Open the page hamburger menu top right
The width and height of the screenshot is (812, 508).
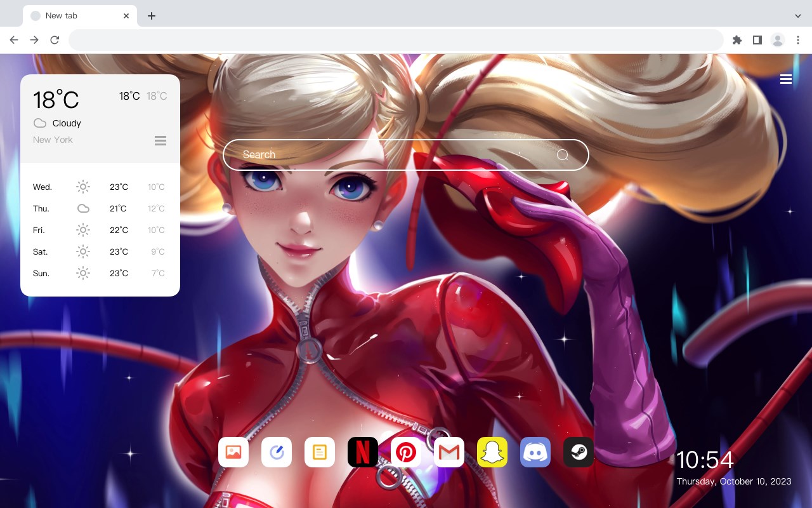click(x=786, y=79)
